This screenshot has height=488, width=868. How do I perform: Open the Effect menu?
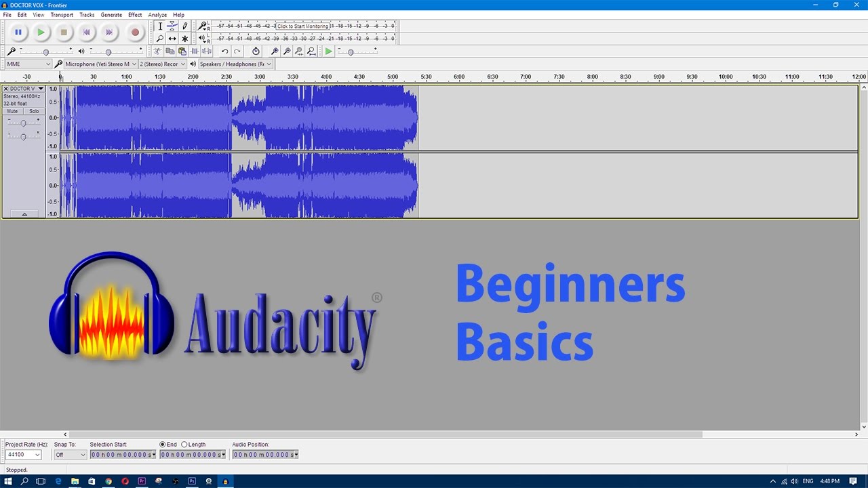135,14
